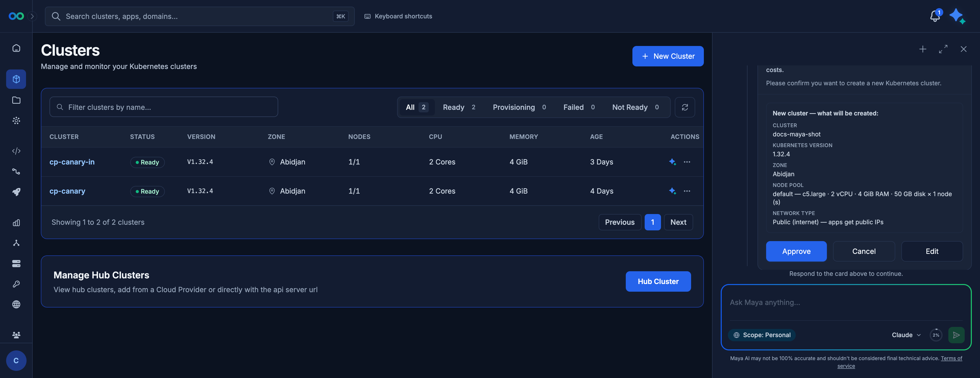Click the Hub Cluster button
The height and width of the screenshot is (378, 980).
[658, 282]
